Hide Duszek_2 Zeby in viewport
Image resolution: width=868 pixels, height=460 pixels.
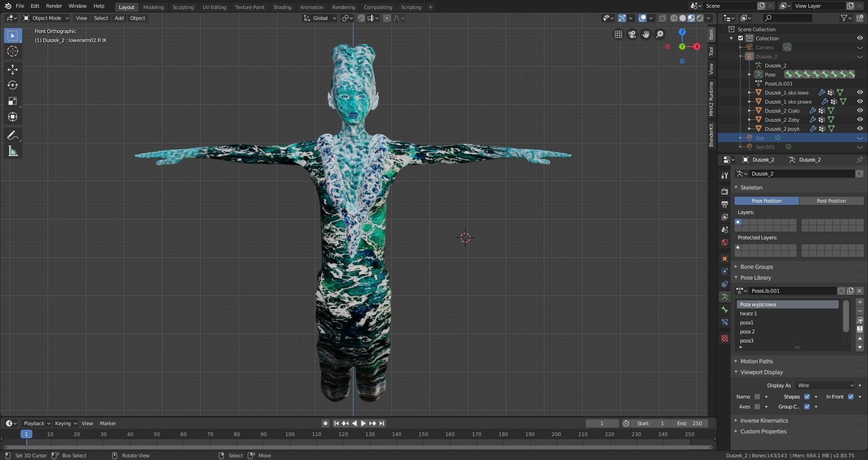(860, 120)
